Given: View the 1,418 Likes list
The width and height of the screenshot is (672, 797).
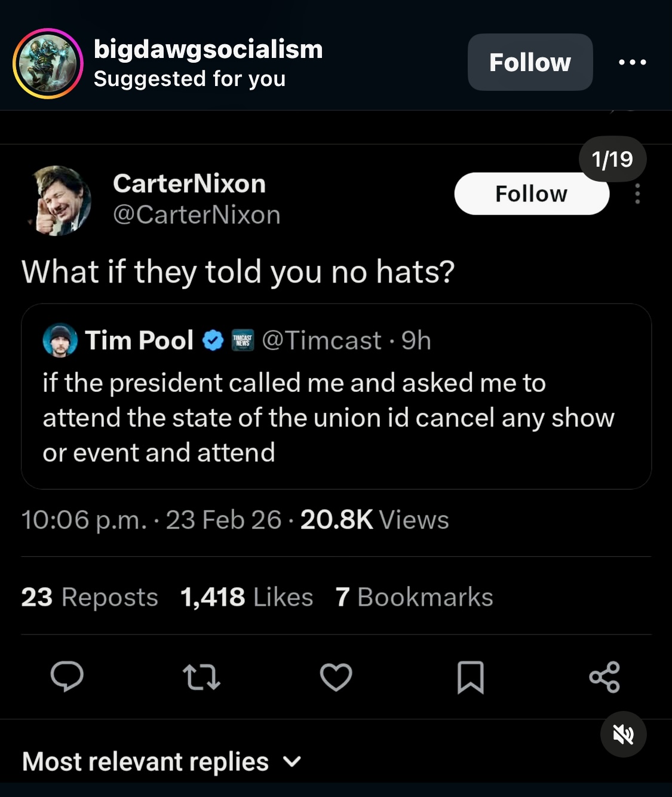Looking at the screenshot, I should tap(246, 597).
